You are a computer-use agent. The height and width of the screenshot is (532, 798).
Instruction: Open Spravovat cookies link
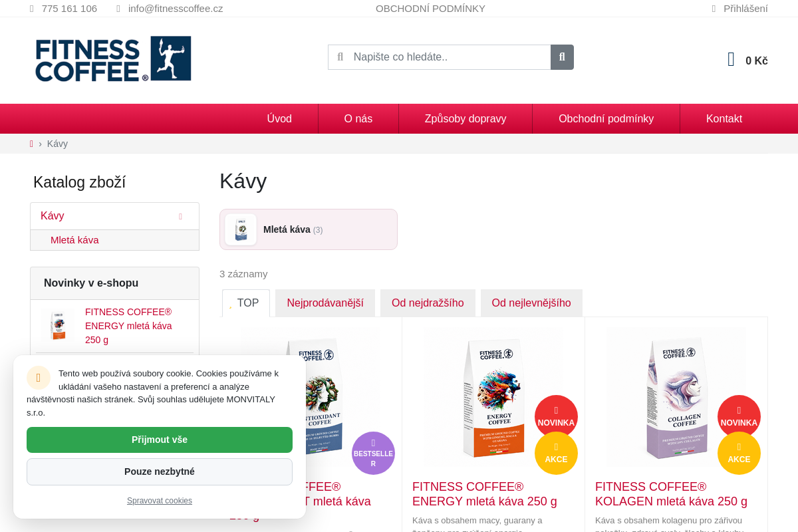pyautogui.click(x=160, y=501)
